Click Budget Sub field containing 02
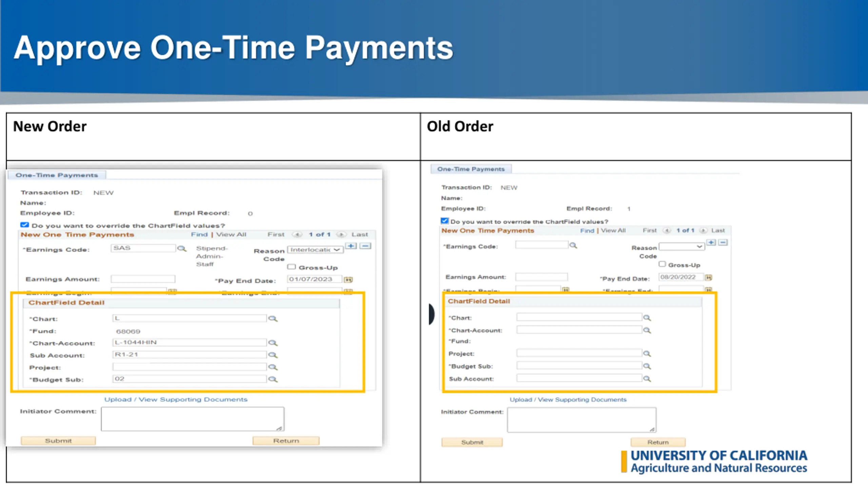 click(x=189, y=379)
